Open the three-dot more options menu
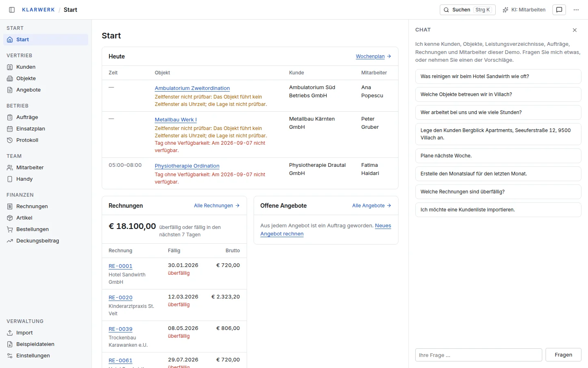The image size is (588, 368). (x=576, y=10)
